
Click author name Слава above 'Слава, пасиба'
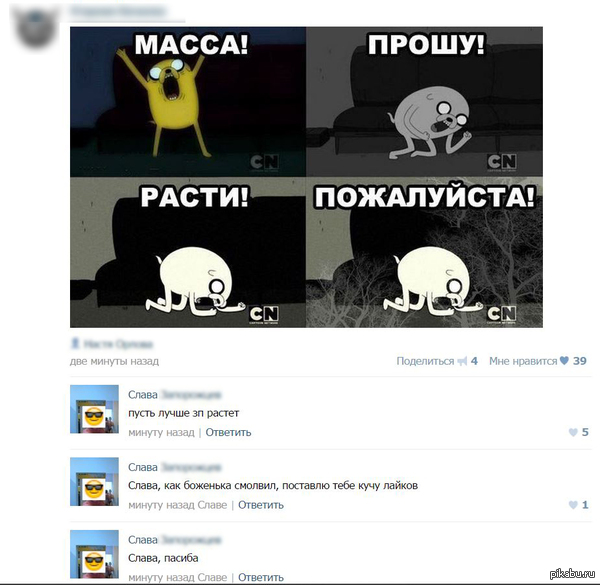click(x=143, y=540)
